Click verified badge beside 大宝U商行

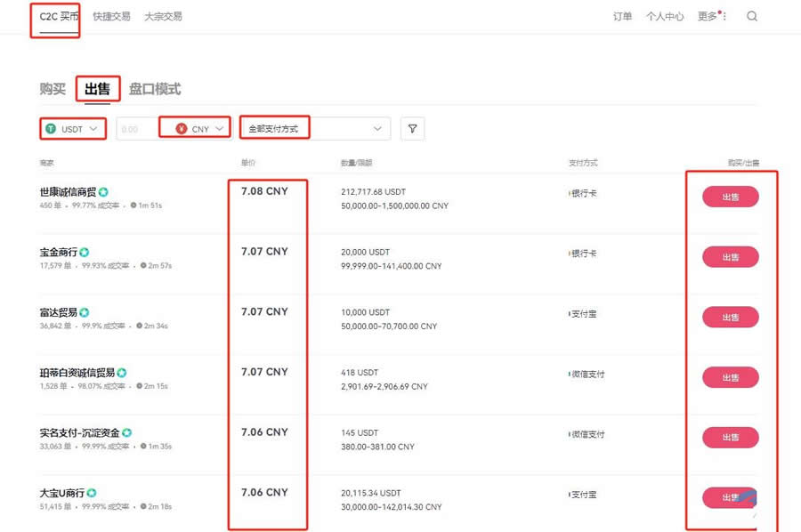click(x=92, y=493)
